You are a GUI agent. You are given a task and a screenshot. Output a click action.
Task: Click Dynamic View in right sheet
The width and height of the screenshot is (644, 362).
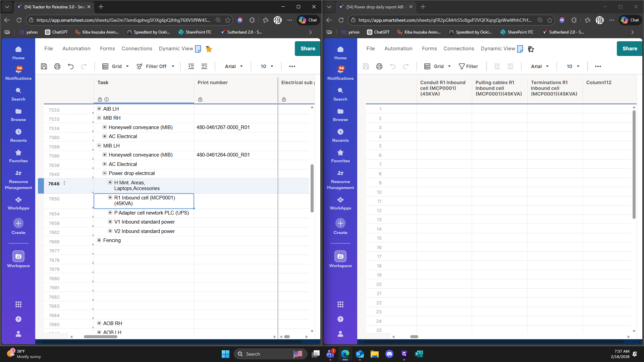click(498, 49)
